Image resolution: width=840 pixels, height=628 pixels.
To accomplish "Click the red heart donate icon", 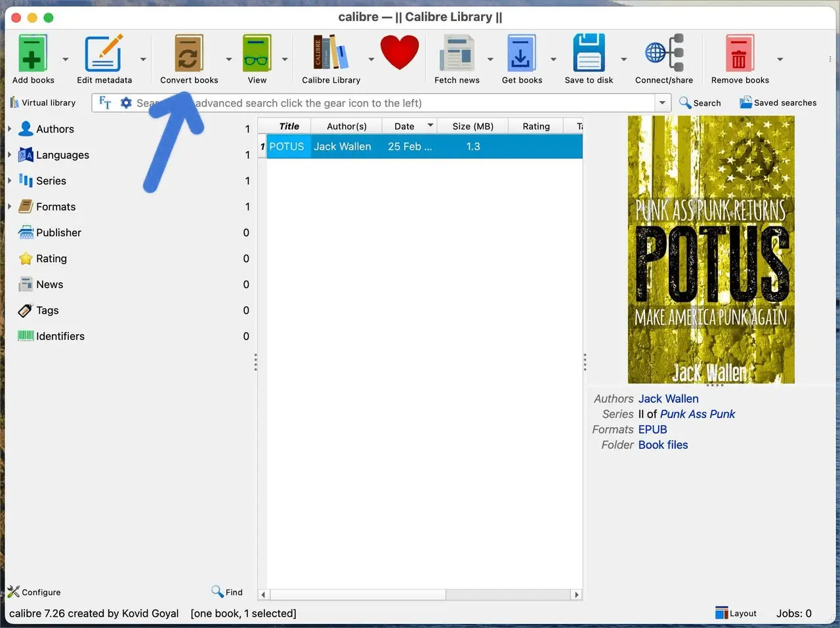I will (x=399, y=52).
